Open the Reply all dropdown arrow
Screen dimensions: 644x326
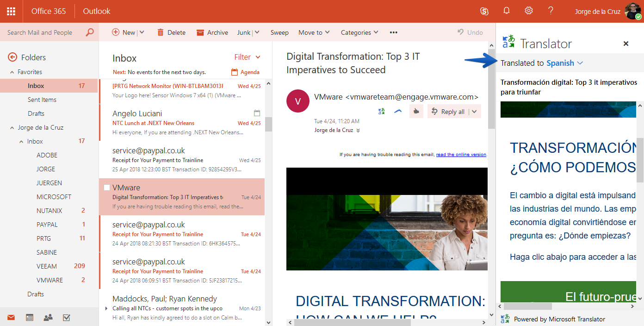coord(475,112)
